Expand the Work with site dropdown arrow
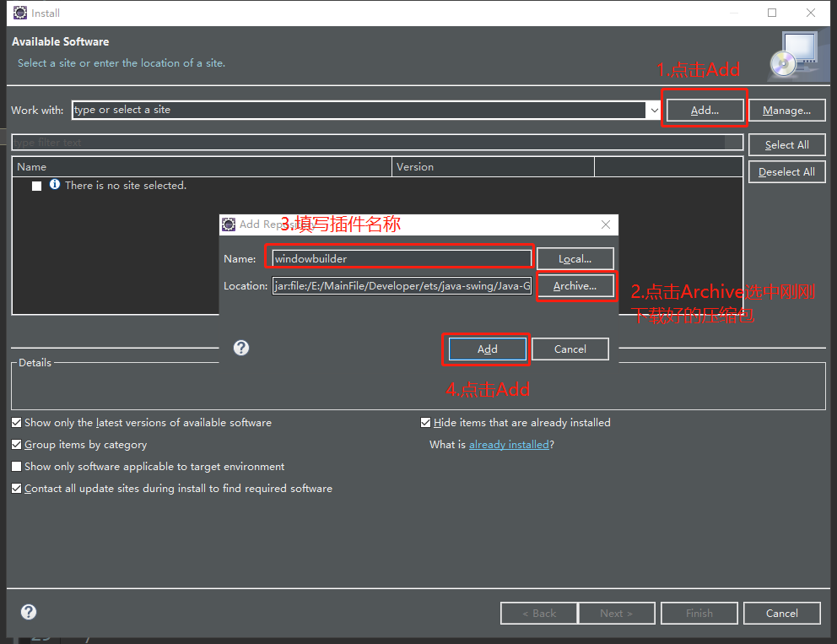 click(x=654, y=110)
